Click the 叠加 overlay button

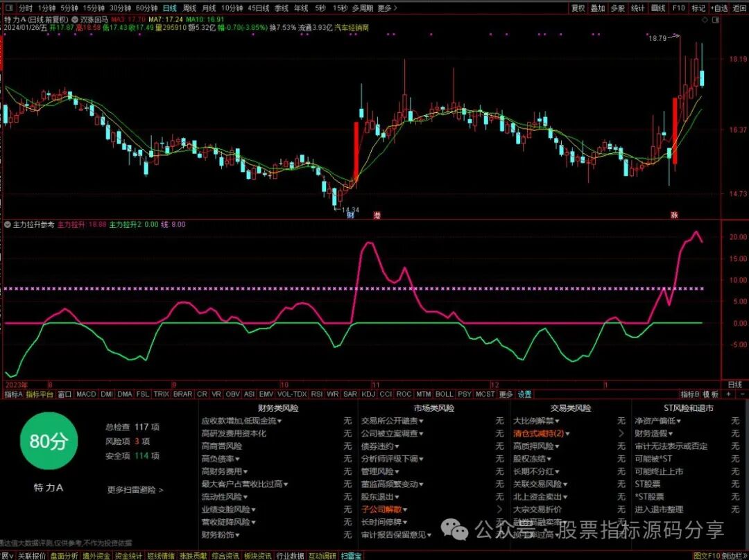598,8
